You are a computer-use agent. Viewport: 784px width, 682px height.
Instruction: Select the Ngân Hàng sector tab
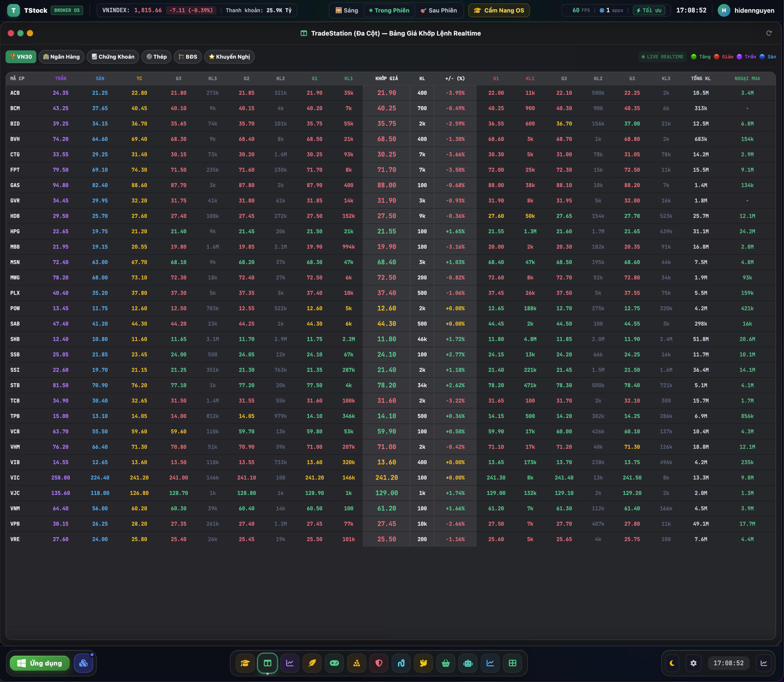[62, 57]
